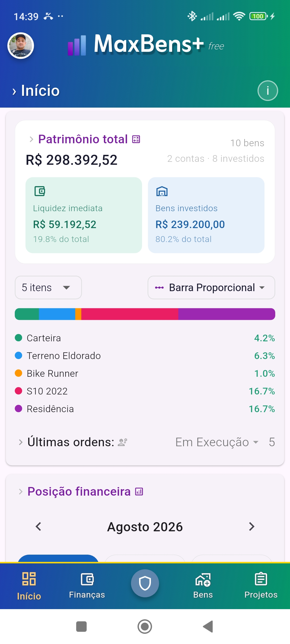Switch to the Bens tab
290x644 pixels.
[x=203, y=586]
